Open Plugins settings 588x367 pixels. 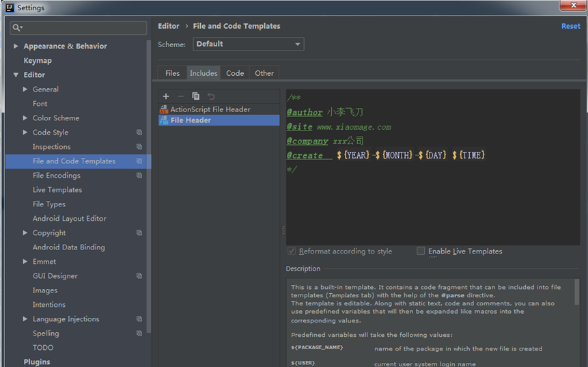pos(37,362)
